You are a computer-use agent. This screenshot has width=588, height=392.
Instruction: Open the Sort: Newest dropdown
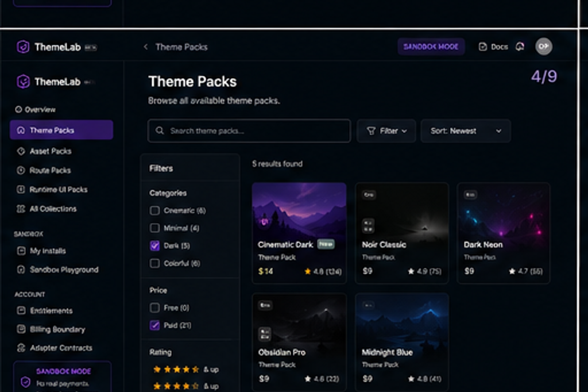[x=466, y=130]
